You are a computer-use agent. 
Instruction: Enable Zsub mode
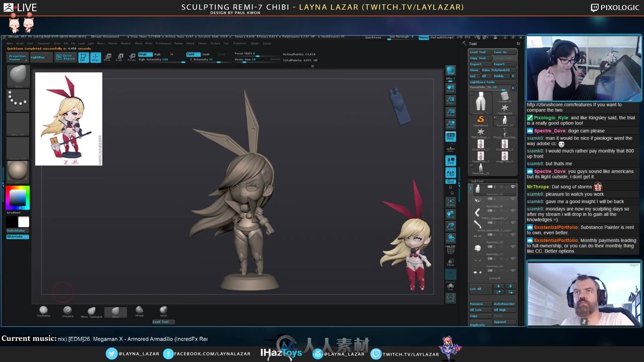206,54
